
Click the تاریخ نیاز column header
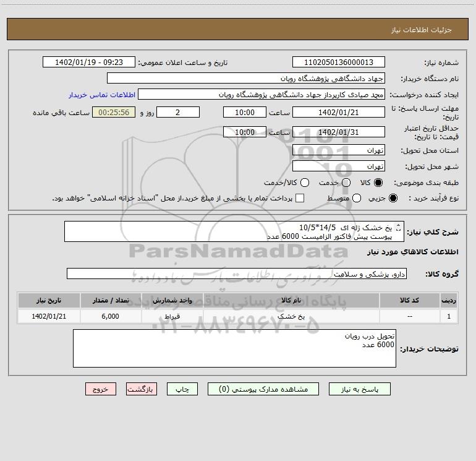point(49,300)
